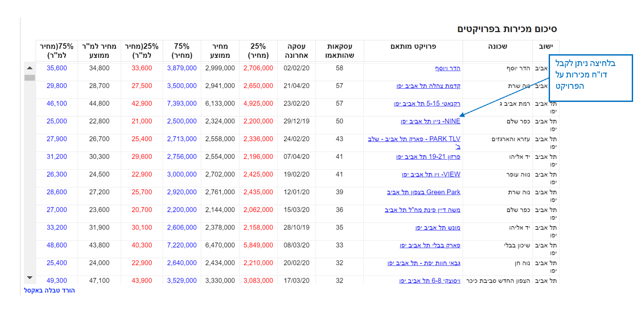The height and width of the screenshot is (311, 644).
Task: Select the רקנאטי 5-15 project link
Action: coord(427,104)
